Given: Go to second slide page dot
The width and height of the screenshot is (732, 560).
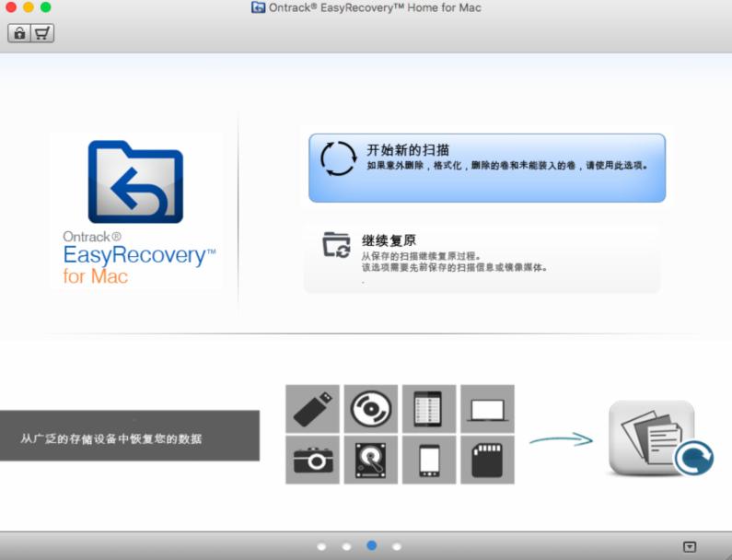Looking at the screenshot, I should pos(346,546).
